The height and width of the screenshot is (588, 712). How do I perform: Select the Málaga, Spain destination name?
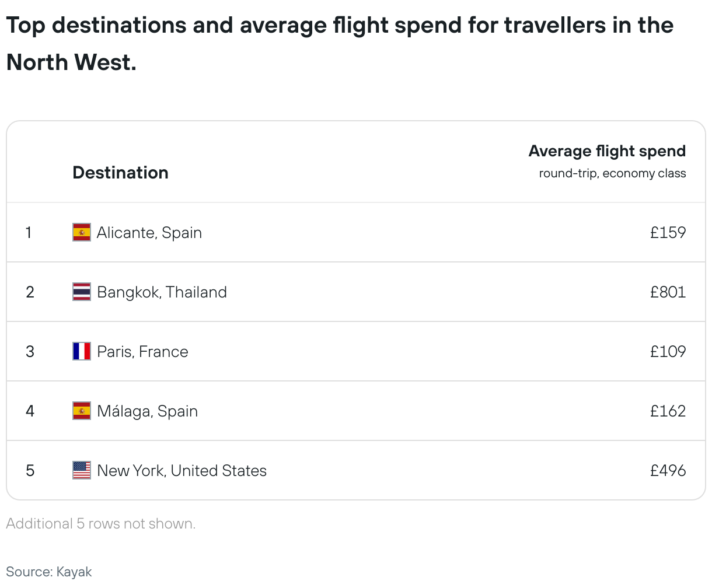pyautogui.click(x=147, y=411)
